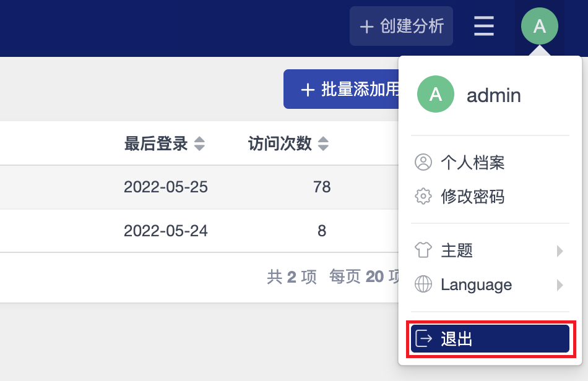The width and height of the screenshot is (588, 381).
Task: Click the logout arrow icon beside 退出
Action: [424, 339]
